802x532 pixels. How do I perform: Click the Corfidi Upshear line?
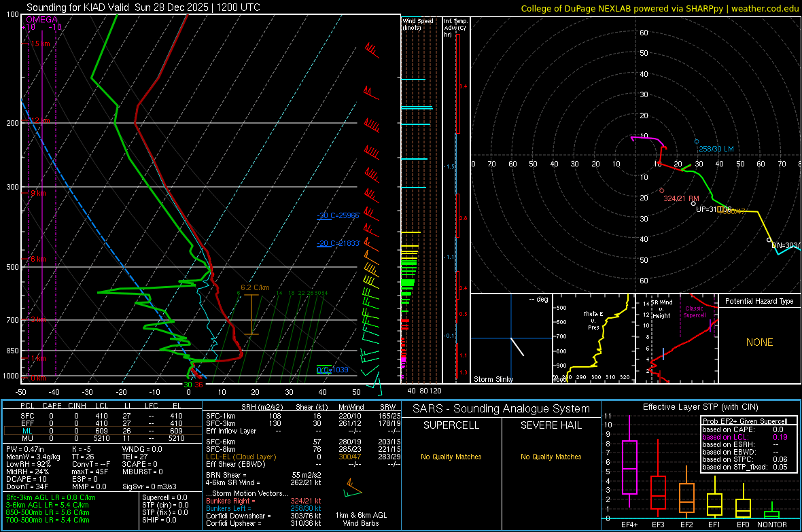[264, 523]
